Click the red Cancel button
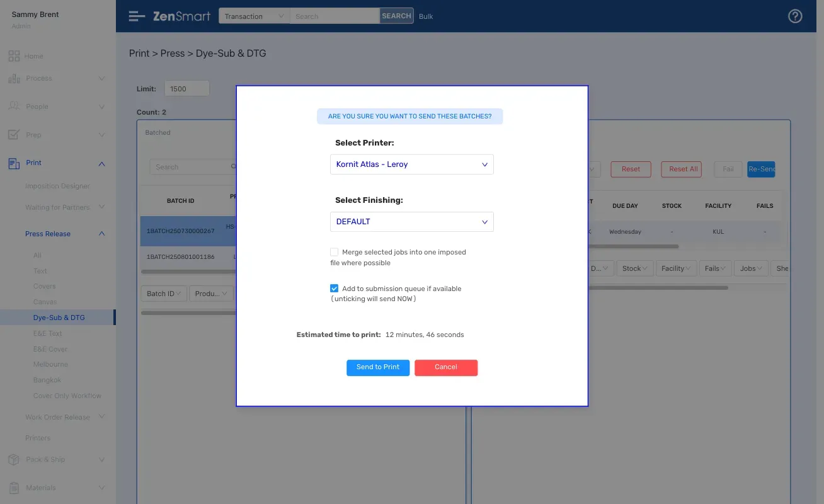Viewport: 824px width, 504px height. coord(446,367)
